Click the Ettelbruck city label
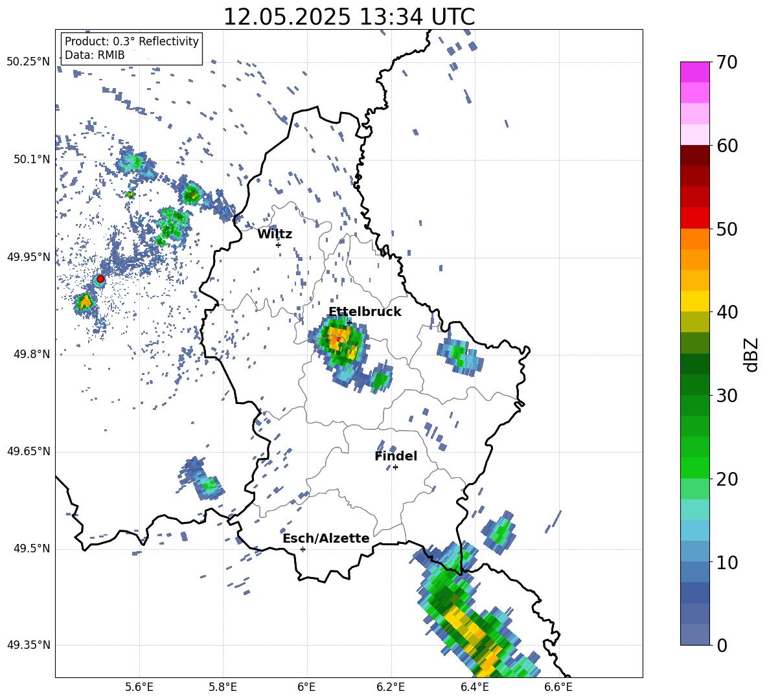Viewport: 767px width, 700px height. click(365, 311)
